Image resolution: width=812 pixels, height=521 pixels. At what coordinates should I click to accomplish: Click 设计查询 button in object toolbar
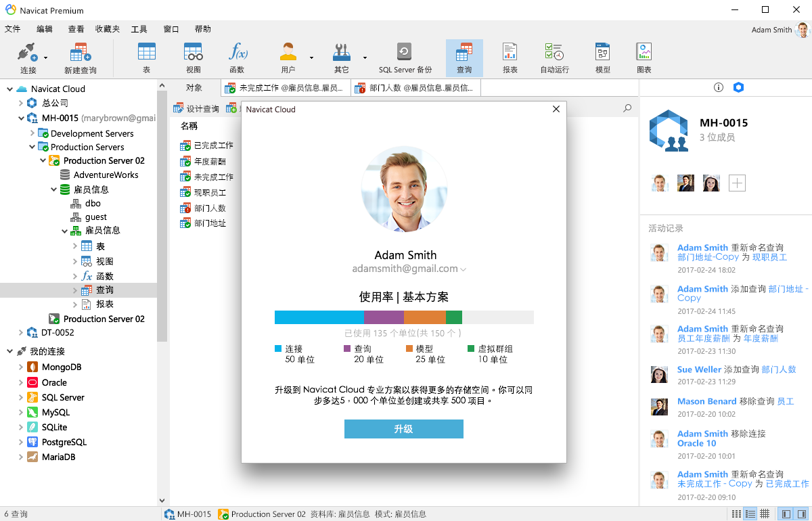(196, 108)
